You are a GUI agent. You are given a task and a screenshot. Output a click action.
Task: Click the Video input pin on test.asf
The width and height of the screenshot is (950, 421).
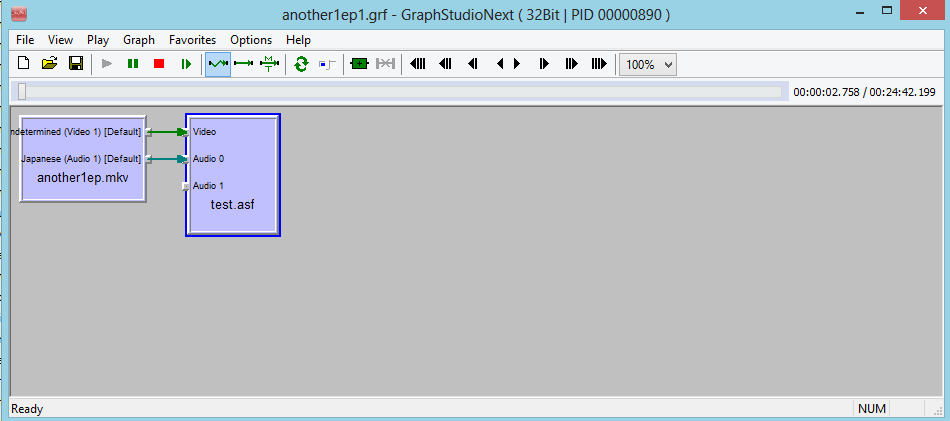tap(186, 132)
